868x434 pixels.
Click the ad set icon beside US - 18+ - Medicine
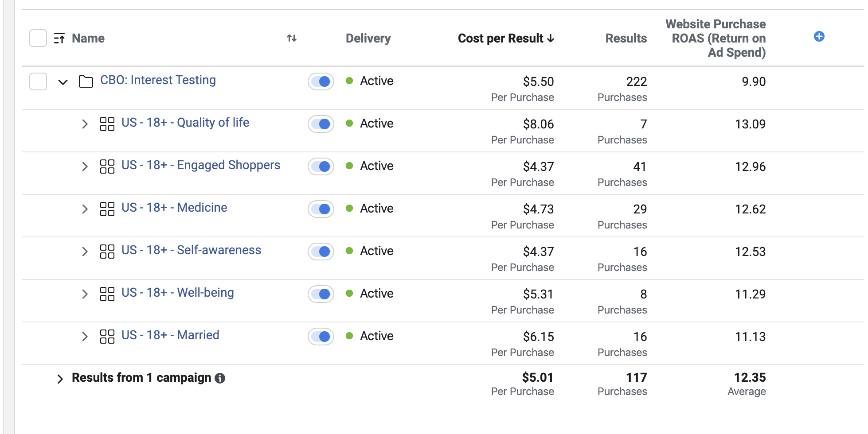tap(107, 209)
